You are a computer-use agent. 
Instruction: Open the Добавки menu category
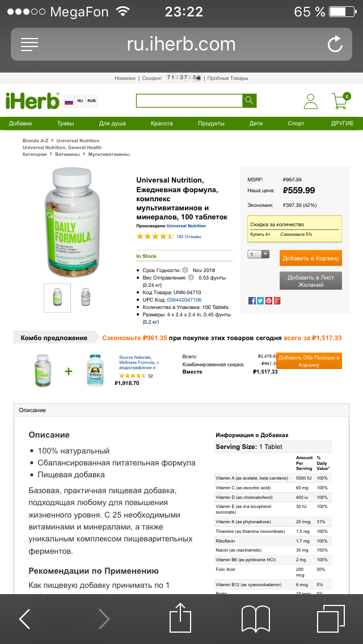point(20,123)
